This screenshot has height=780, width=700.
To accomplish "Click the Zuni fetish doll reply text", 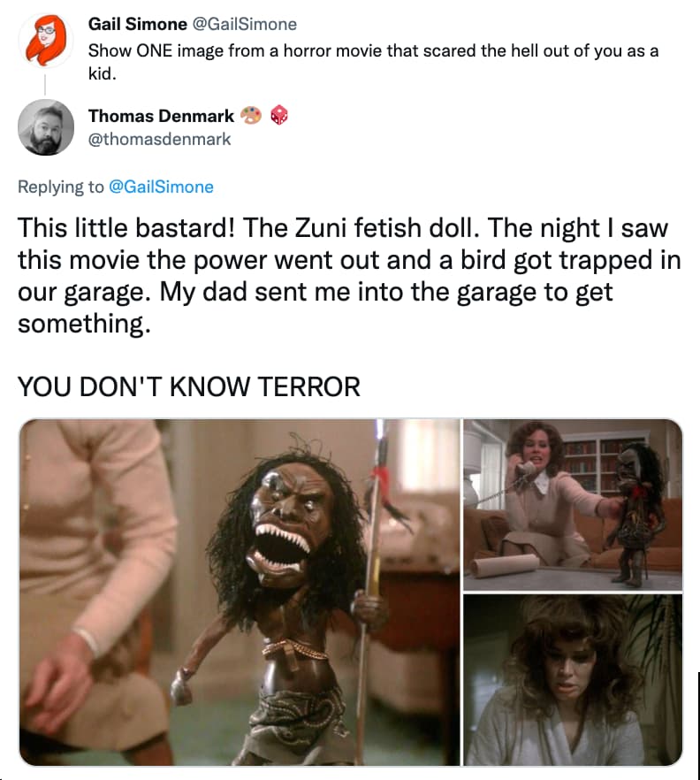I will pyautogui.click(x=349, y=275).
